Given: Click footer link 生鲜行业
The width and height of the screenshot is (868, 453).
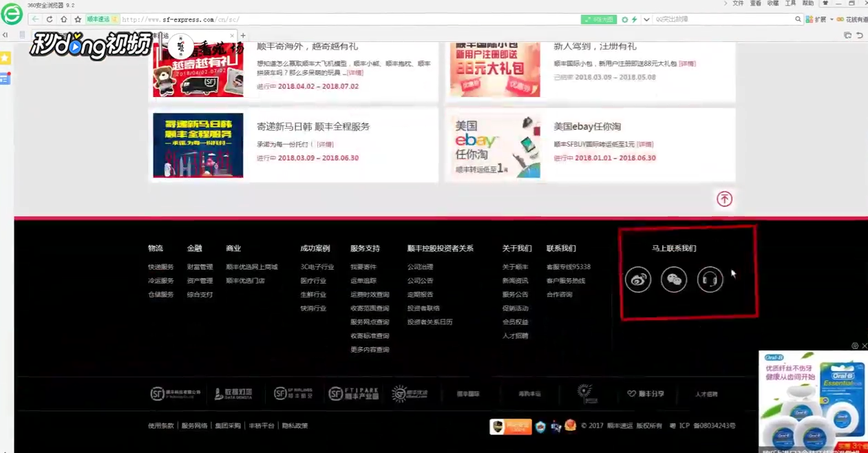Looking at the screenshot, I should [x=313, y=295].
